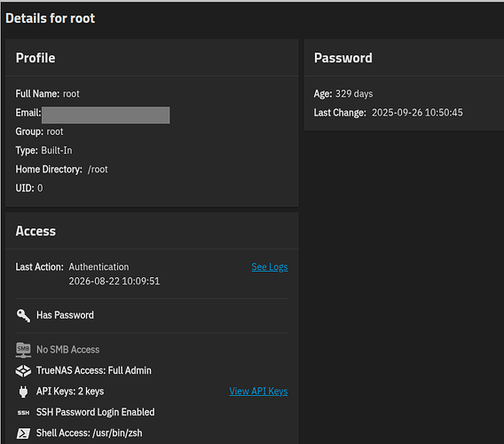Click the Shell Access terminal icon
This screenshot has height=444, width=504.
(23, 433)
